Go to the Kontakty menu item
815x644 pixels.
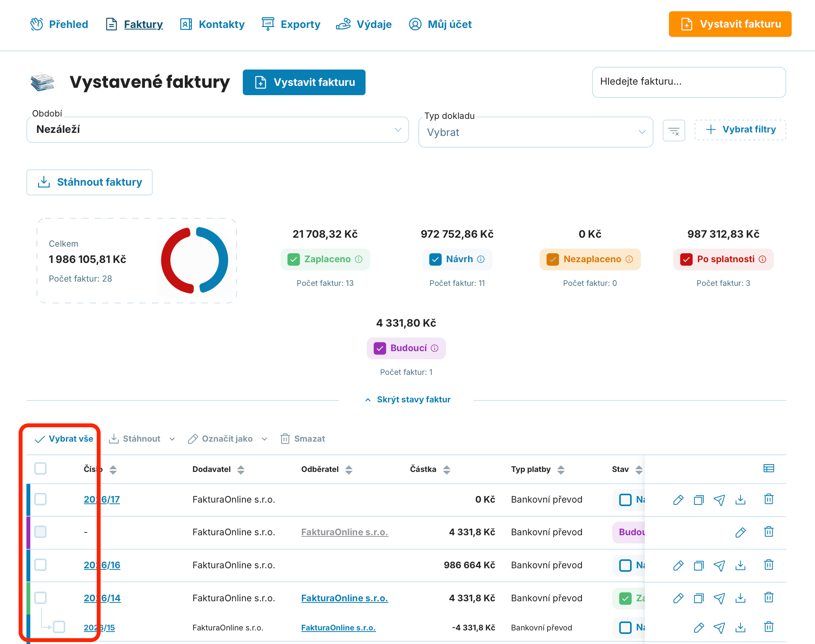tap(212, 24)
